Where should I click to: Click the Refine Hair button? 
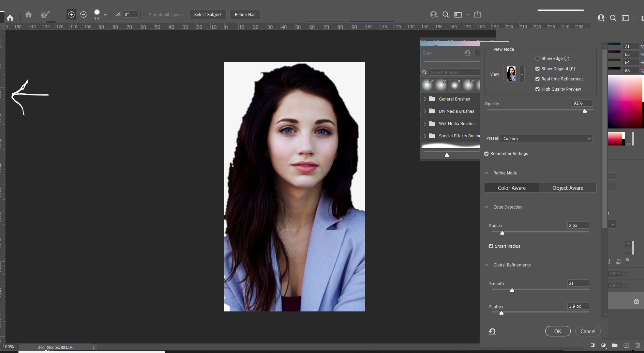point(245,15)
